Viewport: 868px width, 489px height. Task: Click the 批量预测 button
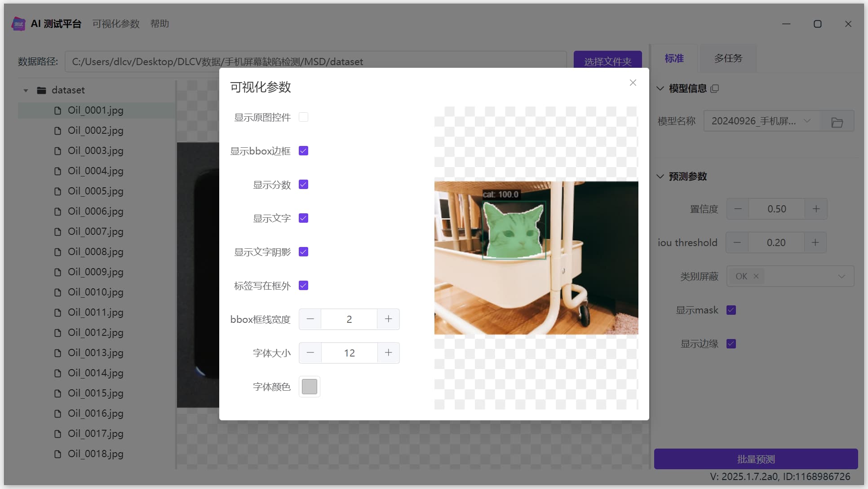click(756, 459)
